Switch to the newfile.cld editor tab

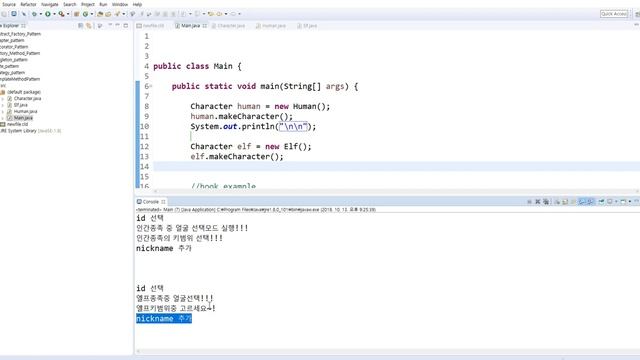point(151,26)
